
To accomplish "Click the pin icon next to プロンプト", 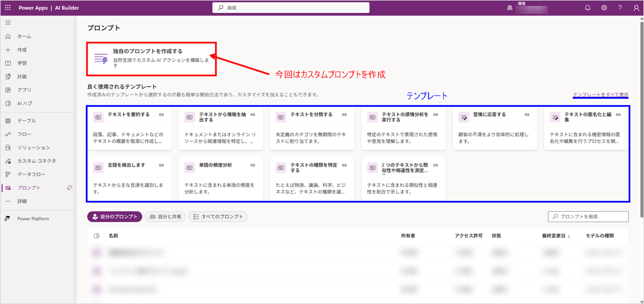I will [69, 187].
